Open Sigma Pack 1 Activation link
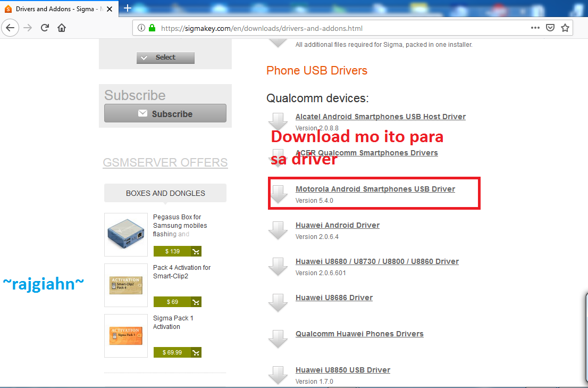The image size is (588, 388). 173,323
